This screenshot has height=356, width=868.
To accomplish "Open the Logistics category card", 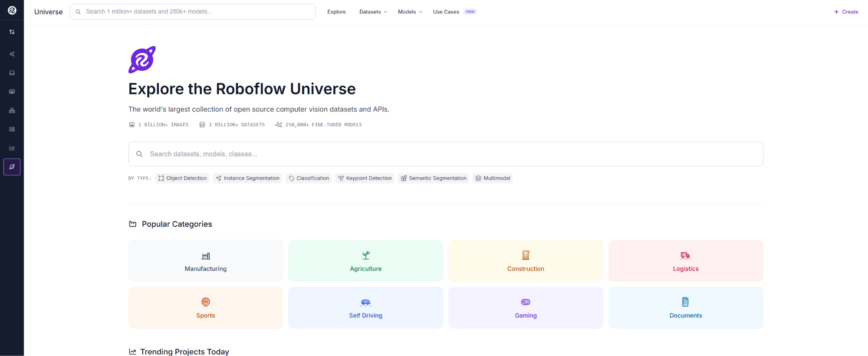I will pyautogui.click(x=686, y=261).
